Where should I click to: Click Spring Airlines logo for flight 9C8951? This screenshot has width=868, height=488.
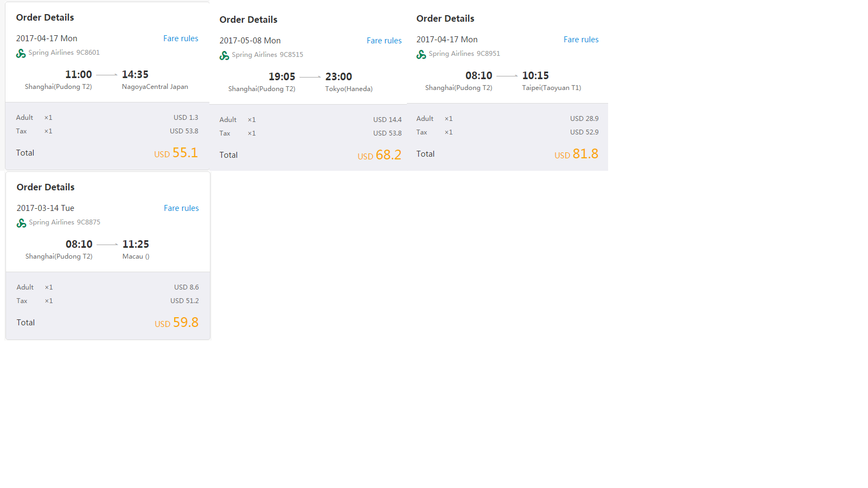click(x=422, y=54)
